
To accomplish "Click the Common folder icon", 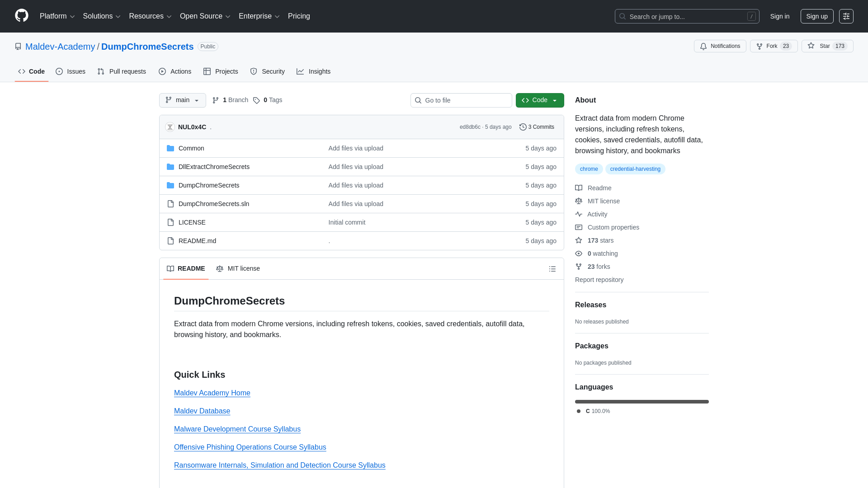I will click(x=170, y=148).
